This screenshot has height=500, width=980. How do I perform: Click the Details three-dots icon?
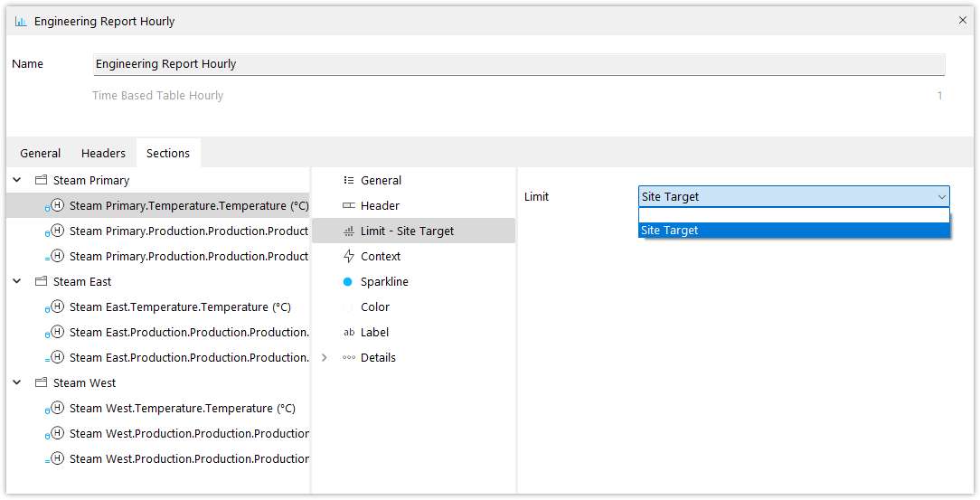(349, 357)
